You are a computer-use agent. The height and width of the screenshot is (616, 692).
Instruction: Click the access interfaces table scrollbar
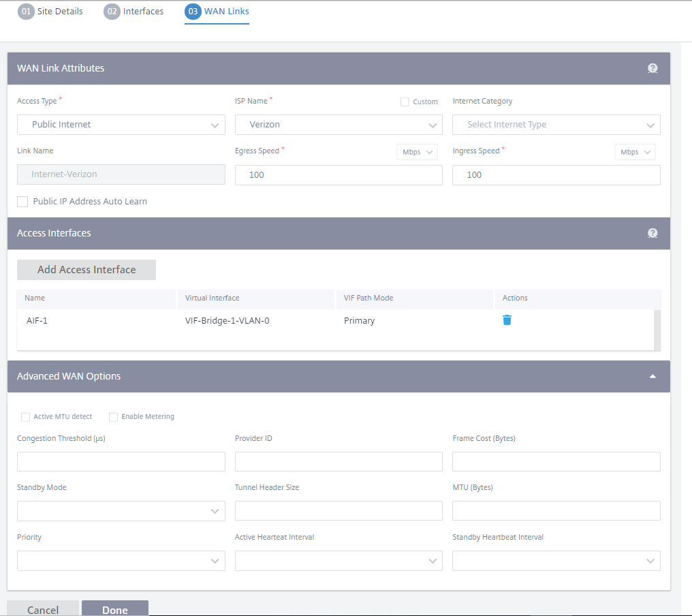pos(657,330)
